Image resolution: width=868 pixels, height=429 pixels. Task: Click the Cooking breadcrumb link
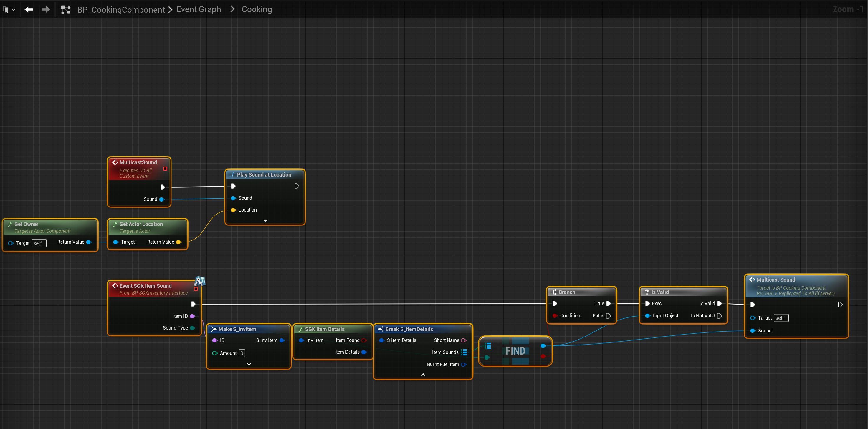tap(257, 9)
